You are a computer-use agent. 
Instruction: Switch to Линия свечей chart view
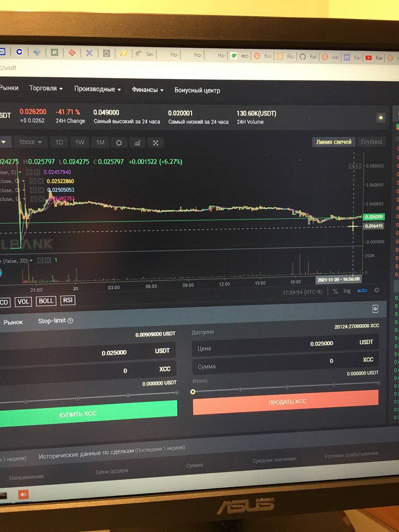(334, 142)
